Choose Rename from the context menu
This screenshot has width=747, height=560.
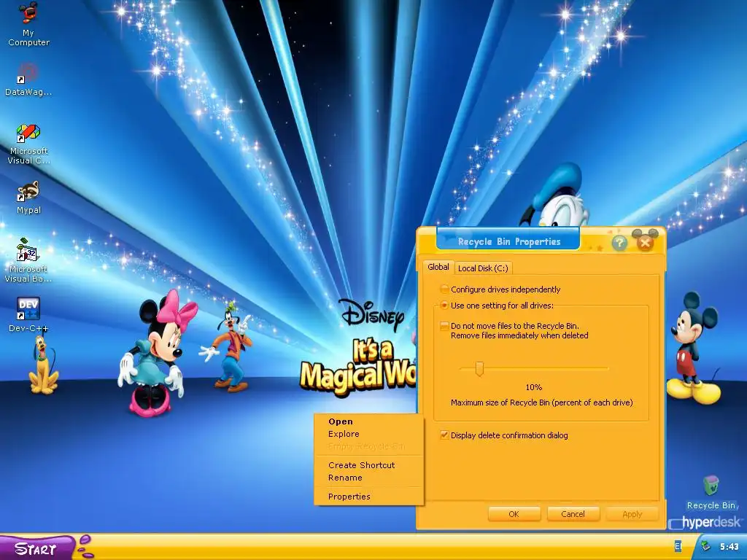tap(368, 478)
